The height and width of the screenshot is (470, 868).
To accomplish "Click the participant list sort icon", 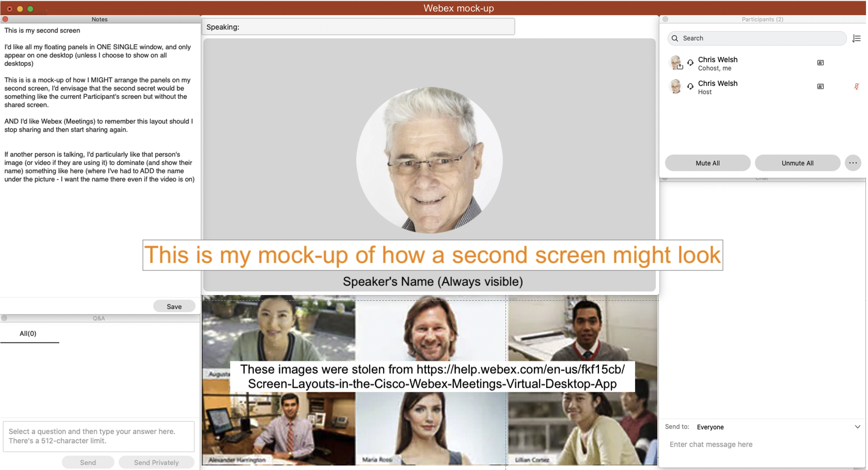I will pos(856,39).
